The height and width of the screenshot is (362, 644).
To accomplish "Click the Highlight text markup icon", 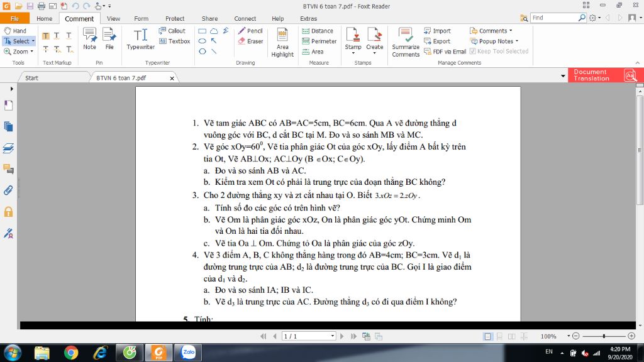I will (x=45, y=36).
